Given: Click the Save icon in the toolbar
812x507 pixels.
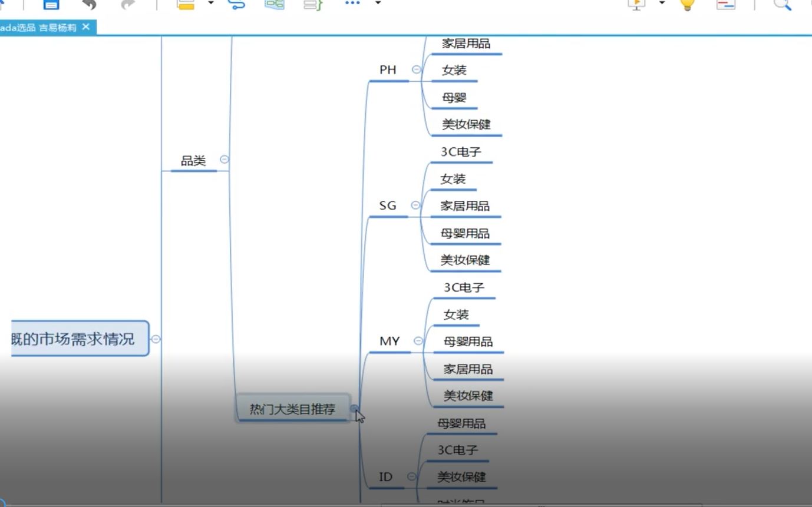Looking at the screenshot, I should click(51, 4).
